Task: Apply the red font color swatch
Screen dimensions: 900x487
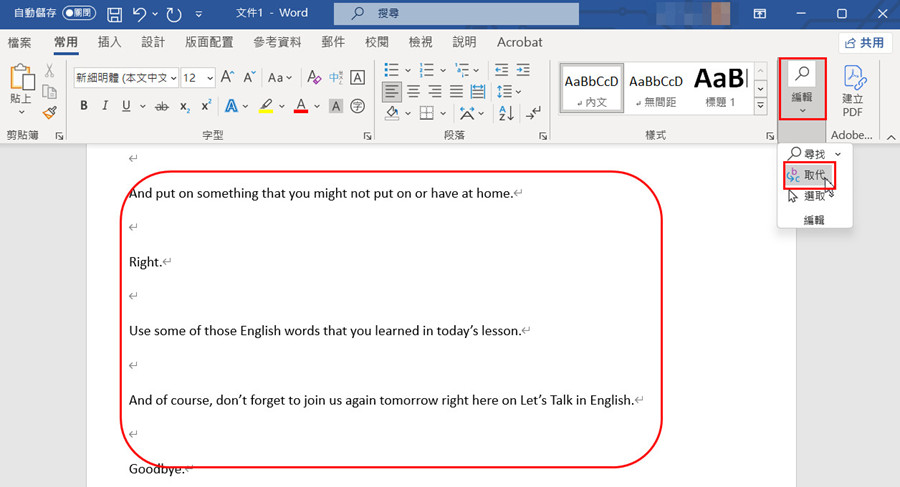Action: point(301,106)
